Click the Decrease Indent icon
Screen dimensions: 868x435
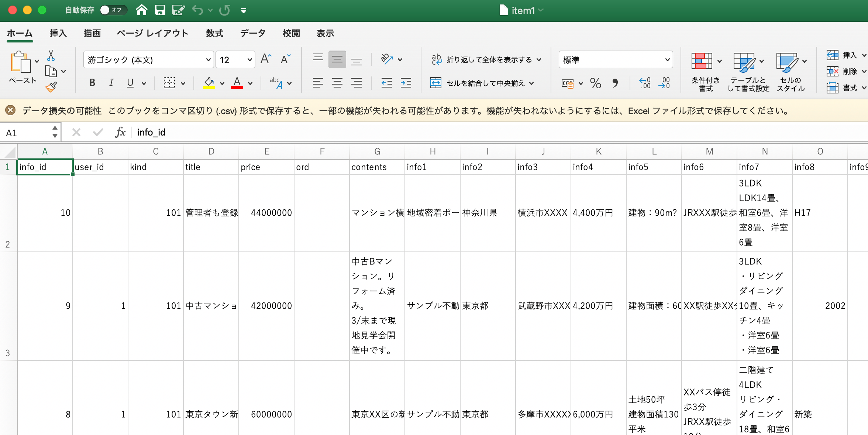pos(387,83)
